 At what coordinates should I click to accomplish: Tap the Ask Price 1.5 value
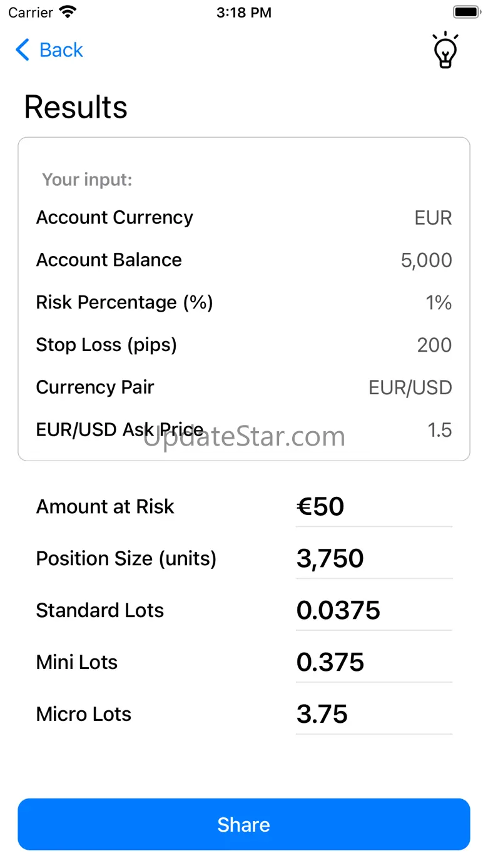pos(439,430)
